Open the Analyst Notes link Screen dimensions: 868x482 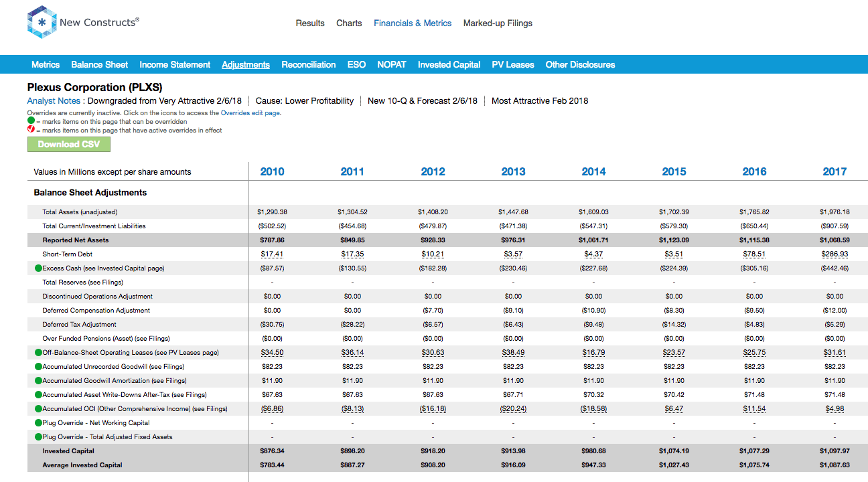pos(54,101)
